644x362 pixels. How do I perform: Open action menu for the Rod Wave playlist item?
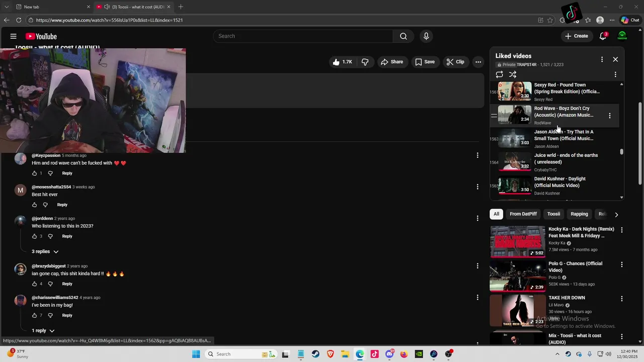(610, 116)
